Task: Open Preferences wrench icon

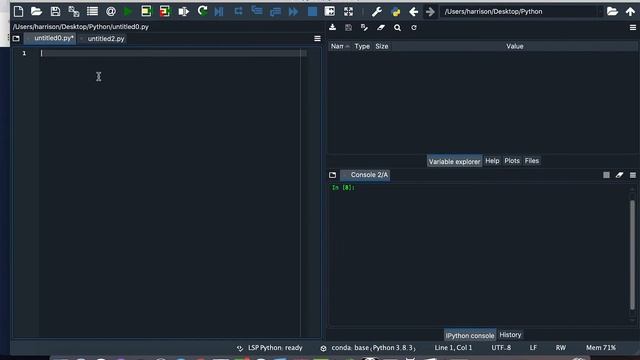Action: point(377,11)
